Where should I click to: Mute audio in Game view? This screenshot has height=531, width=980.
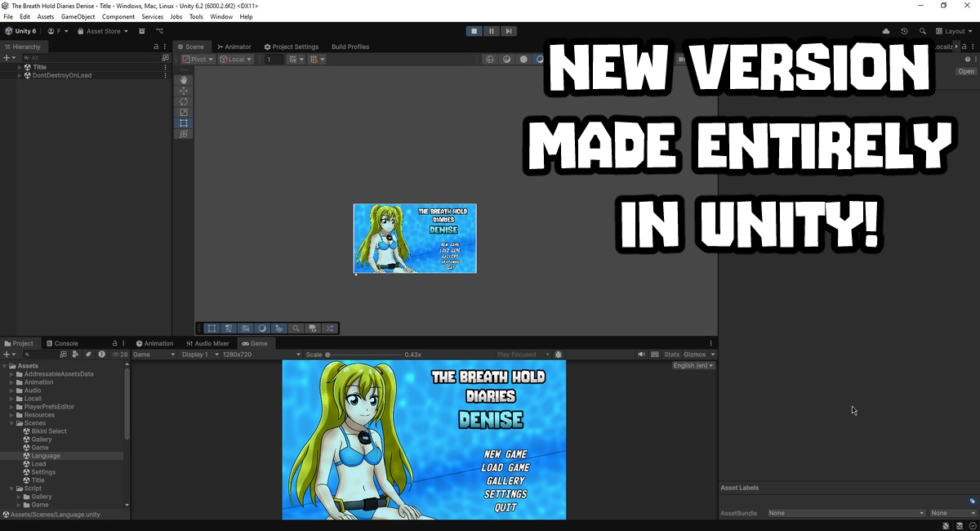pyautogui.click(x=642, y=355)
